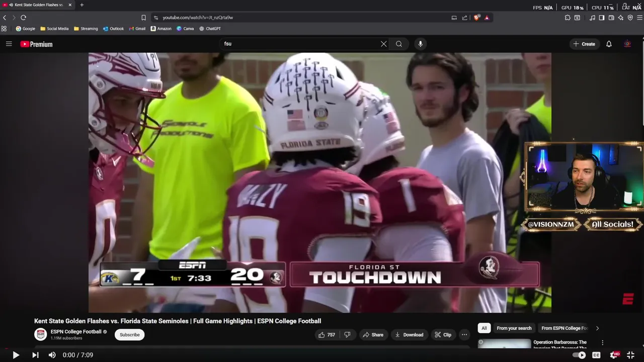Open the Leo AI sparkle icon
The width and height of the screenshot is (644, 362).
pyautogui.click(x=621, y=18)
